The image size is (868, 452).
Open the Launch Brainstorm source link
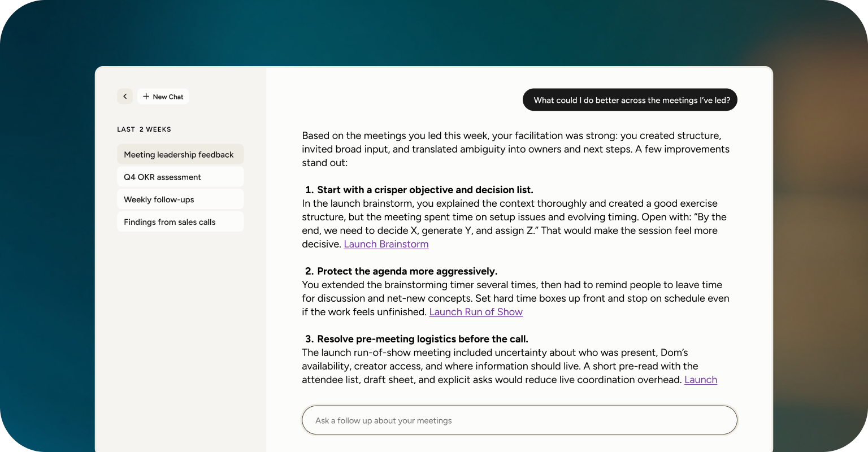pos(386,244)
